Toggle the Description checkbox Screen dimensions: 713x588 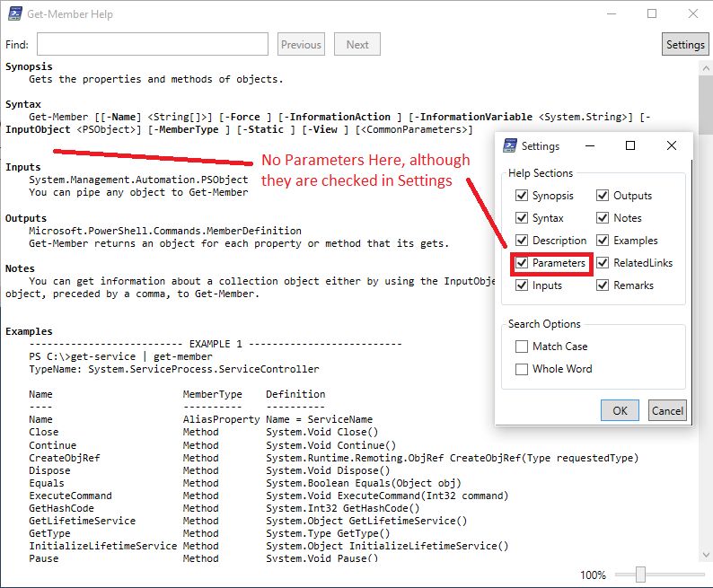[522, 240]
